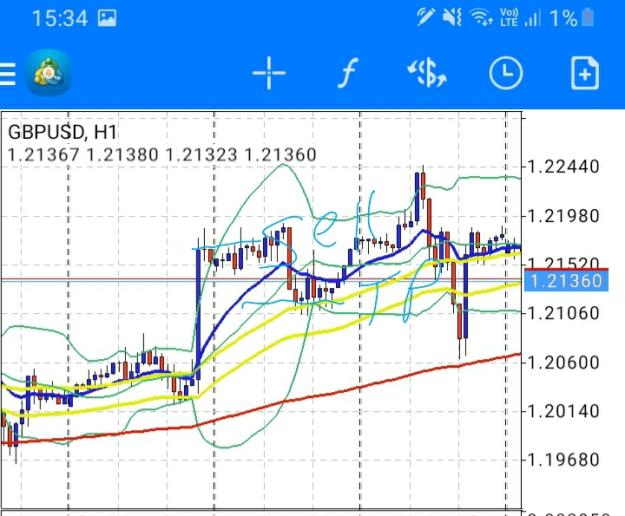Tap the 1.22440 price axis label
625x516 pixels.
pos(563,167)
